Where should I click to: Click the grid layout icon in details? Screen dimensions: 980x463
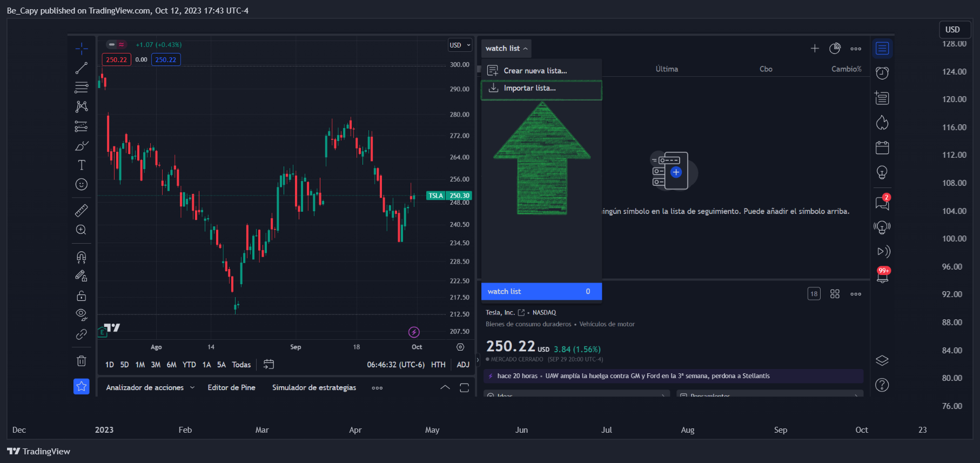[x=835, y=294]
